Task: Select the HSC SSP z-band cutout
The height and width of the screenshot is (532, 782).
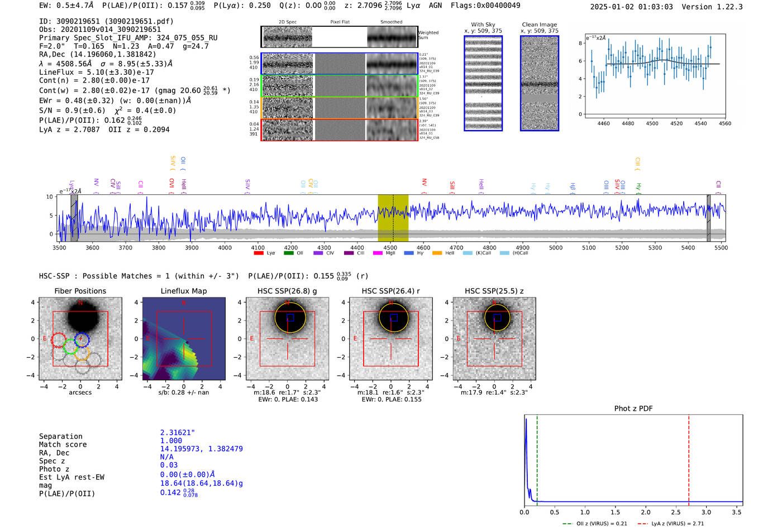Action: click(494, 339)
